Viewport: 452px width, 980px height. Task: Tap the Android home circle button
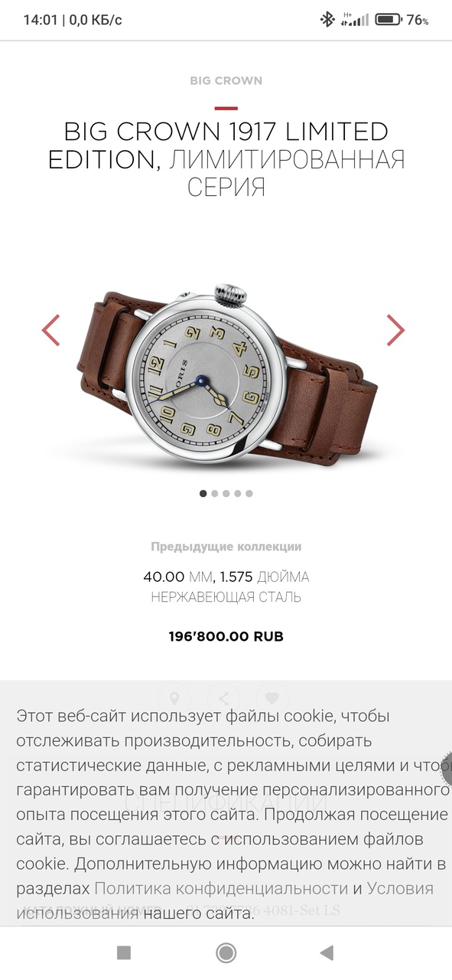pos(226,952)
